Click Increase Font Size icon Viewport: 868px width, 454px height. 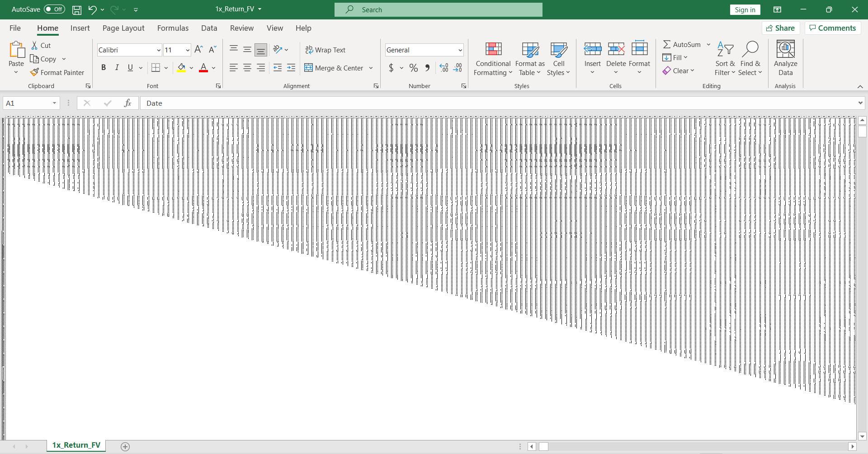198,50
